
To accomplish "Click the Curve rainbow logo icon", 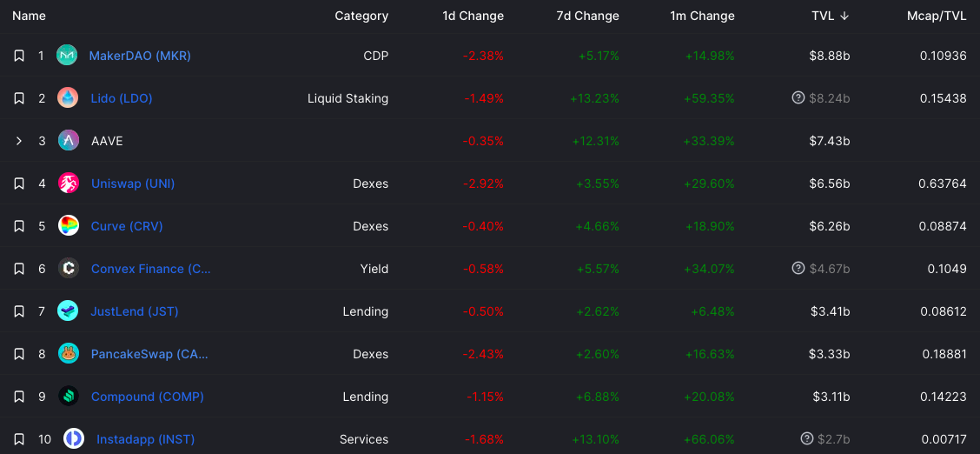I will (69, 226).
